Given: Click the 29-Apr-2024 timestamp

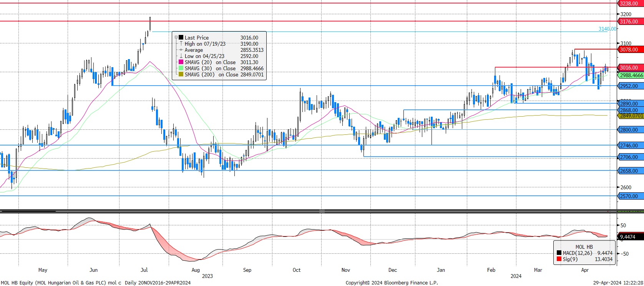Looking at the screenshot, I should (x=618, y=283).
